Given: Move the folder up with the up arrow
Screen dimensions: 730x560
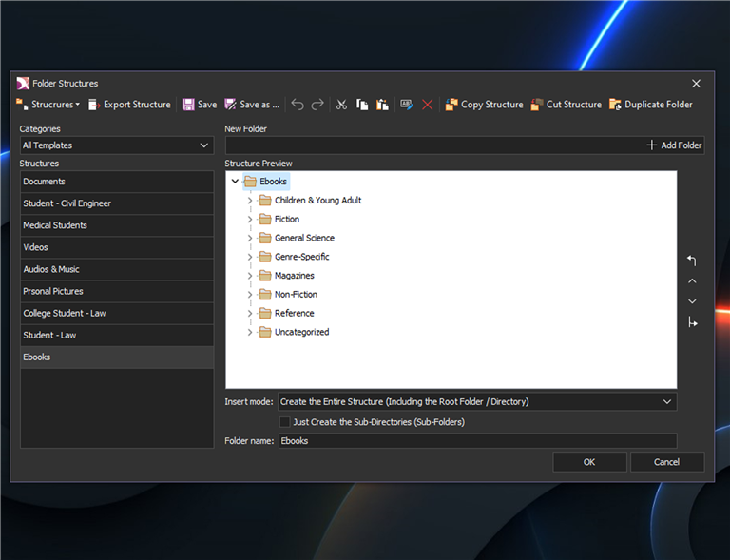Looking at the screenshot, I should [692, 280].
